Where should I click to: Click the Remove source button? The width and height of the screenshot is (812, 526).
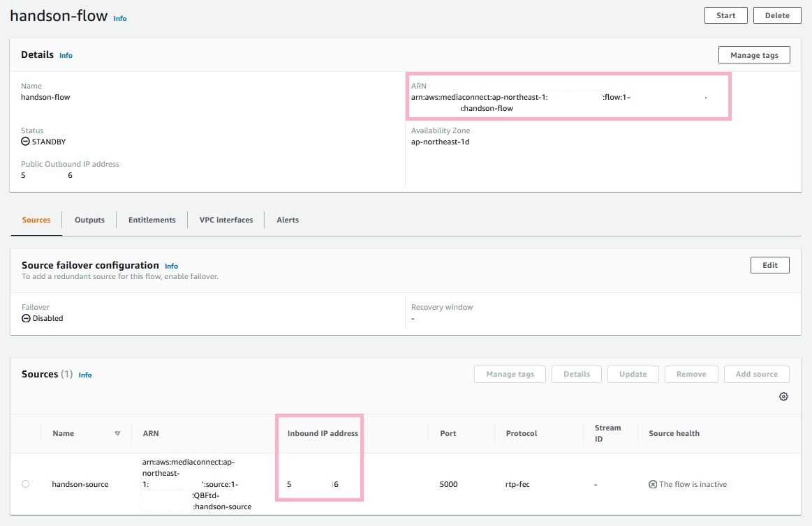click(x=691, y=374)
